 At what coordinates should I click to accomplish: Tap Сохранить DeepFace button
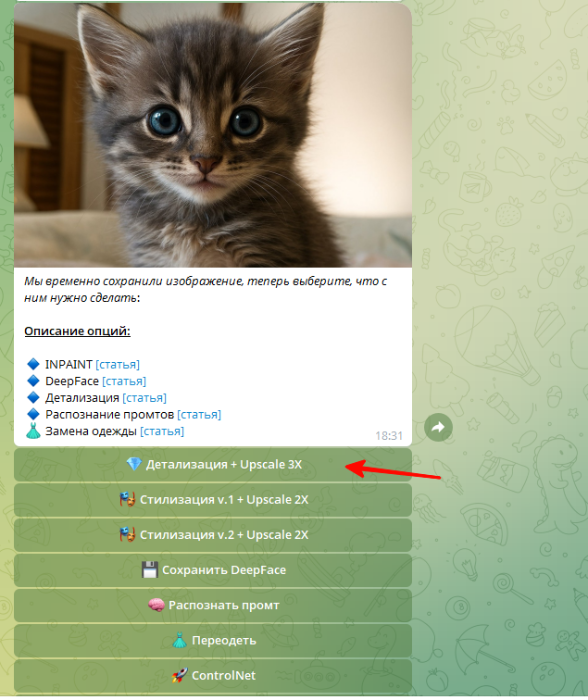213,571
